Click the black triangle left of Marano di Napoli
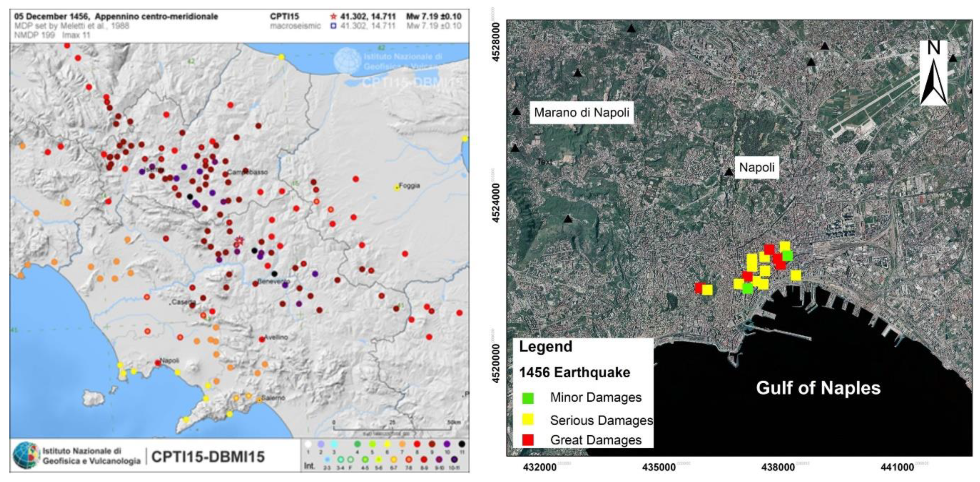 (516, 111)
